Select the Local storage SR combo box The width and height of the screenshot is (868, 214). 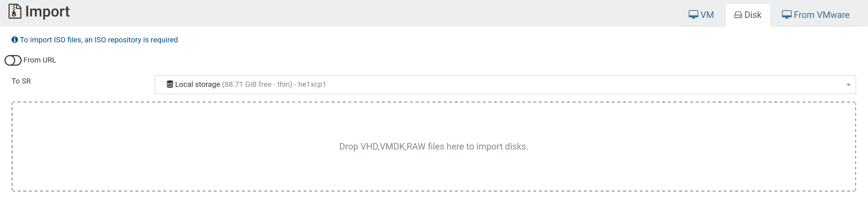click(505, 85)
